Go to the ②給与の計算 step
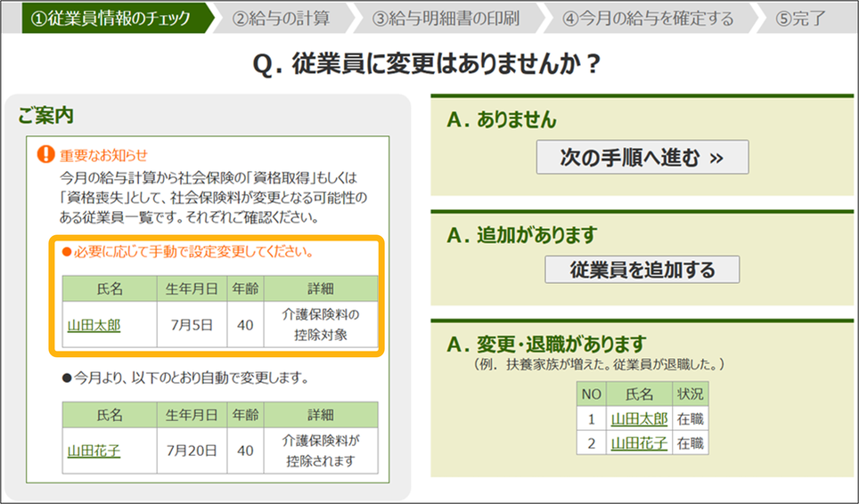Screen dimensions: 859x504 point(281,18)
